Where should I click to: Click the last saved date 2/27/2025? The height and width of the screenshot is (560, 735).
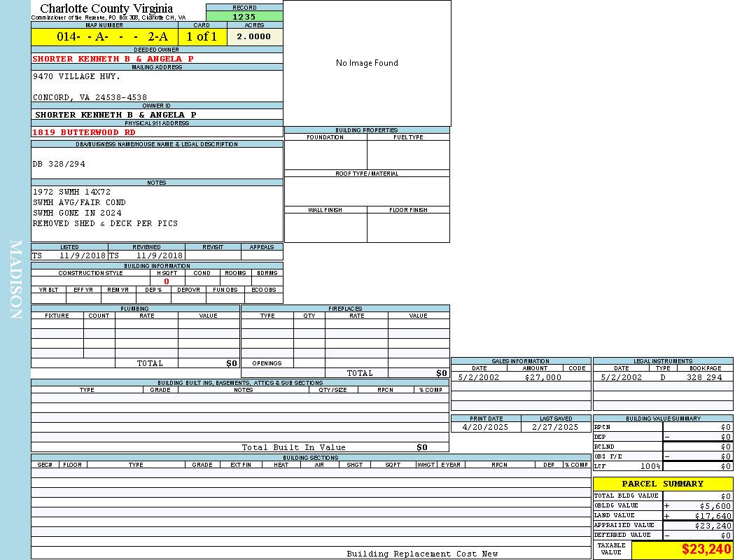pos(555,427)
